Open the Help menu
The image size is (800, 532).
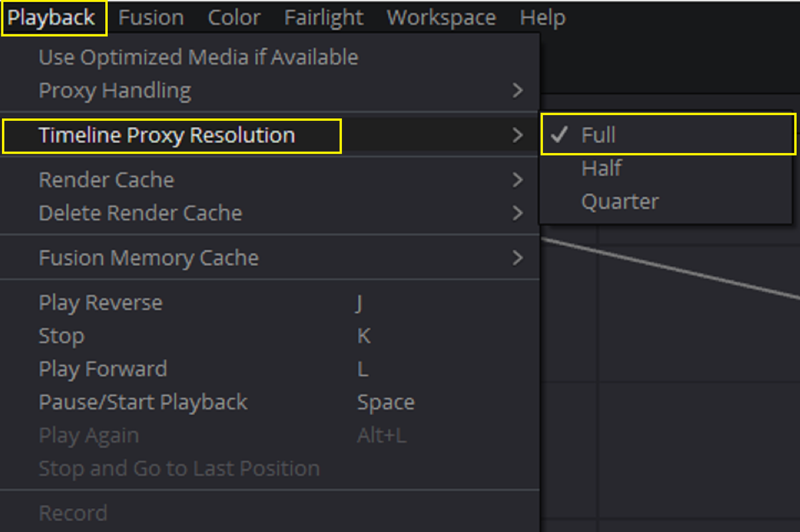pyautogui.click(x=542, y=18)
